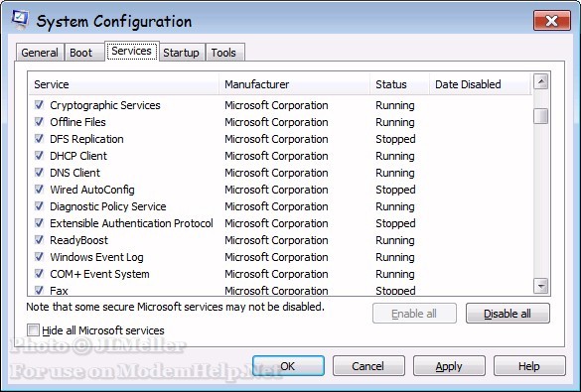581x392 pixels.
Task: Select the Extensible Authentication Protocol name
Action: [131, 223]
